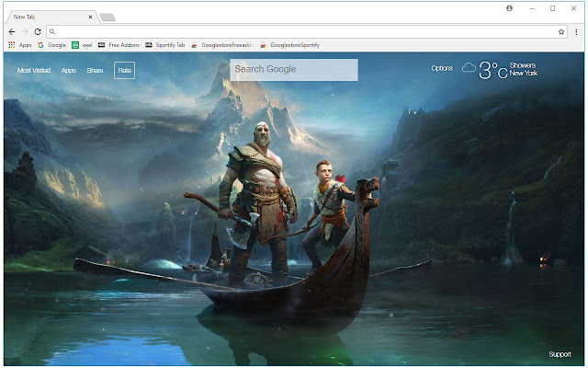Open the Most Visited menu
588x368 pixels.
(34, 71)
